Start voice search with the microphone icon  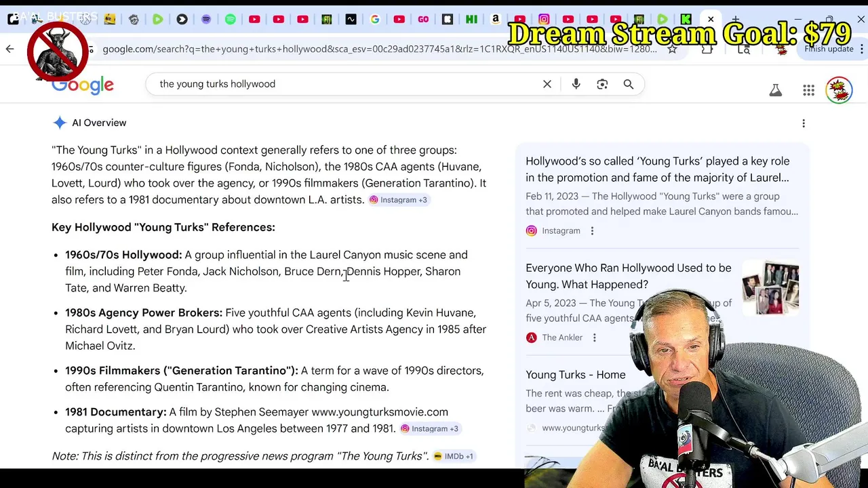point(576,84)
